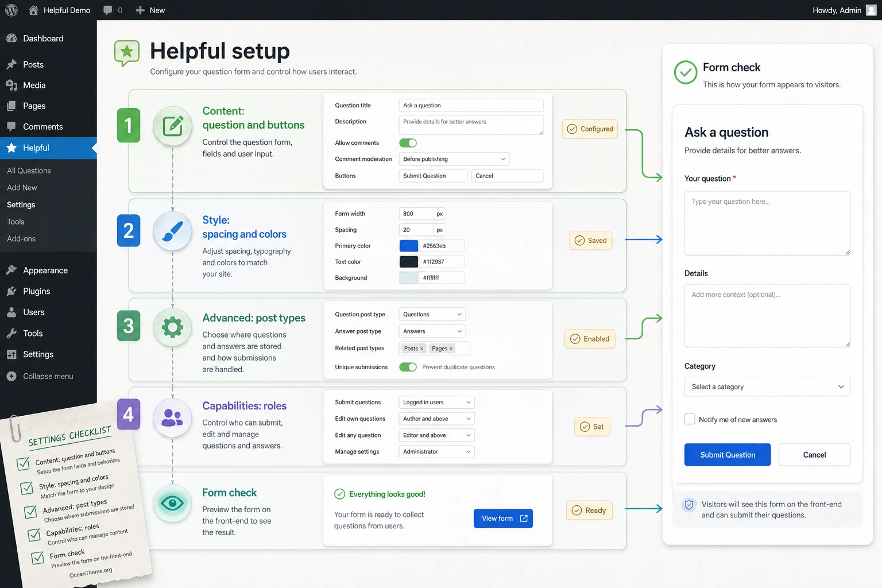Open the Submit questions role dropdown
The height and width of the screenshot is (588, 882).
437,403
